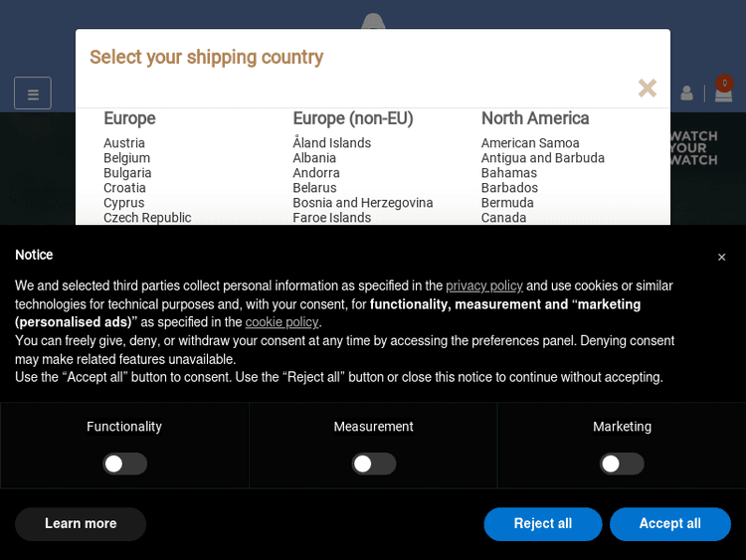Screen dimensions: 746x560
Task: Close the shipping country dialog
Action: [x=648, y=89]
